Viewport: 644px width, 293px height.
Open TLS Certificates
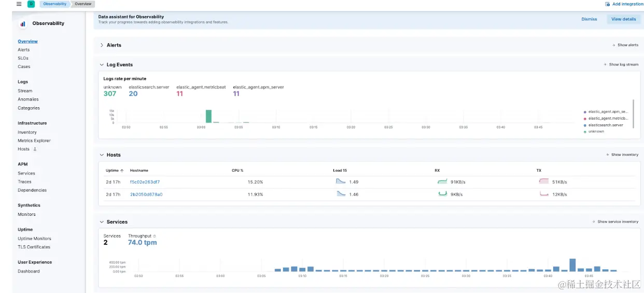[34, 247]
